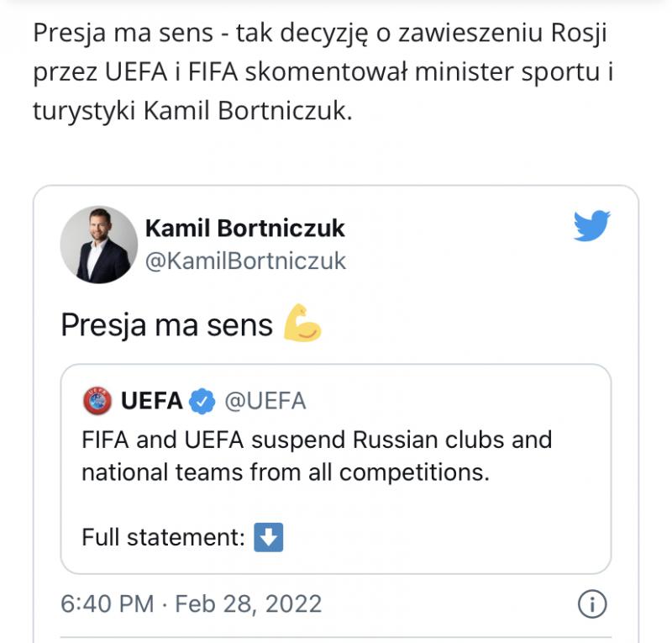Click UEFA's blue verified badge

(x=202, y=401)
